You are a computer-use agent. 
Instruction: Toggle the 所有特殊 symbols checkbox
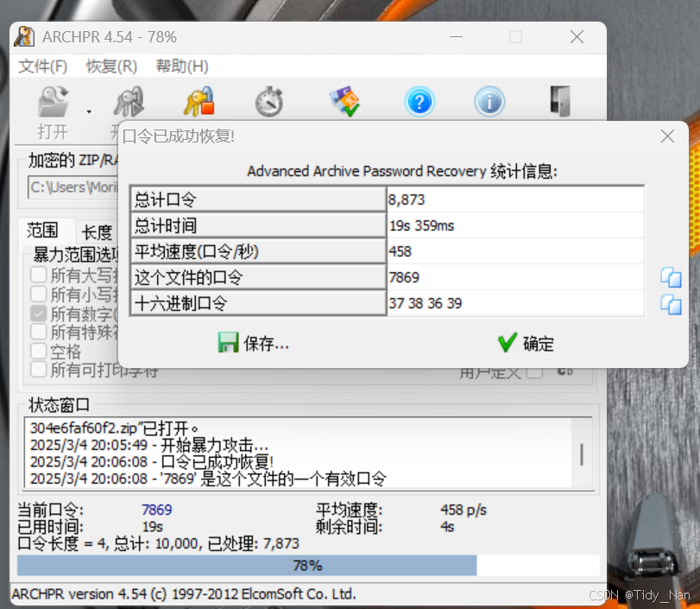pyautogui.click(x=38, y=332)
